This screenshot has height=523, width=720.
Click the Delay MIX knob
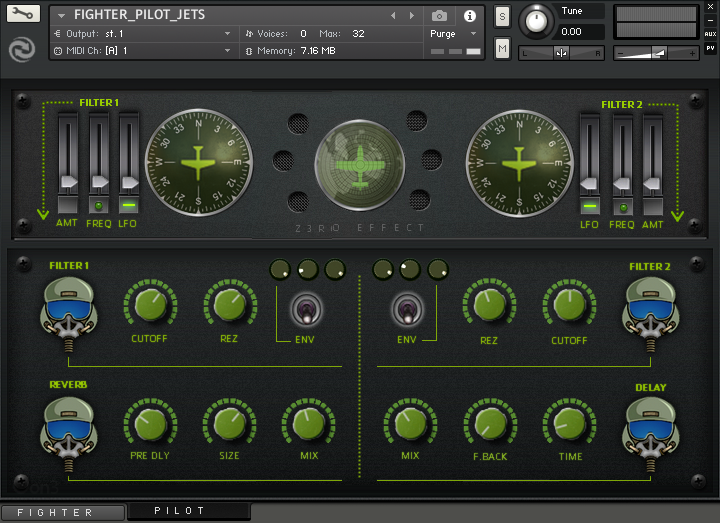pos(411,424)
